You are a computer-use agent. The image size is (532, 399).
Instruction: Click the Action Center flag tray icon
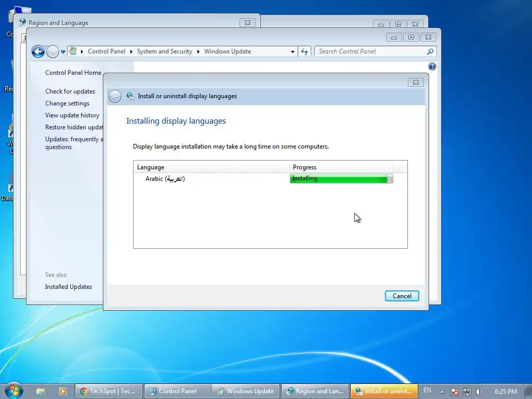[x=455, y=392]
